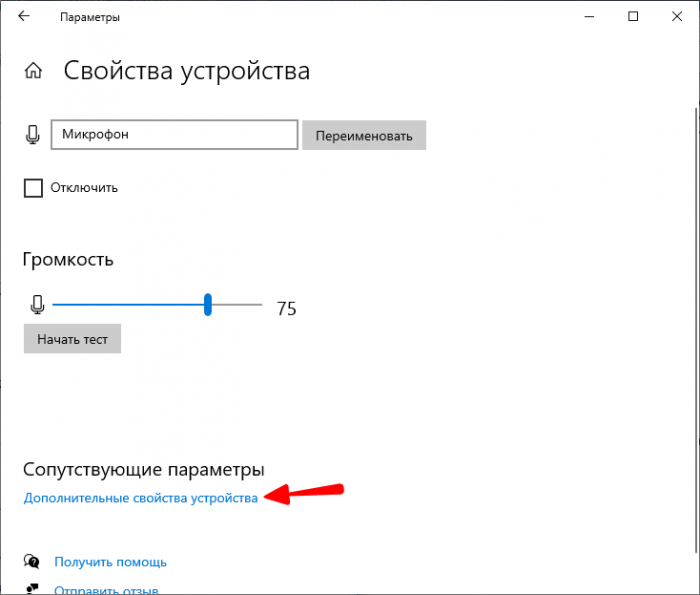Click the feedback icon beside Отправить отзыв
Image resolution: width=700 pixels, height=595 pixels.
(32, 589)
